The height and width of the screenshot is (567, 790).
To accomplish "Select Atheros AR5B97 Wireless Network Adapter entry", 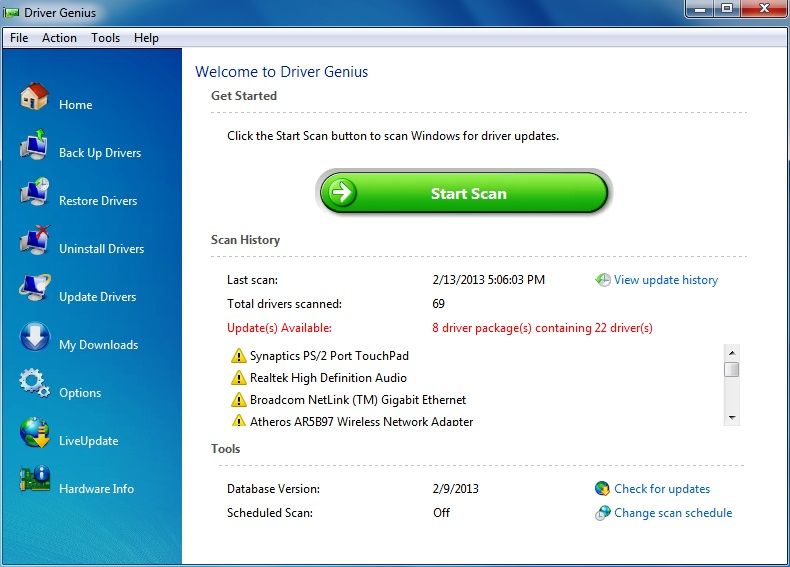I will [361, 421].
